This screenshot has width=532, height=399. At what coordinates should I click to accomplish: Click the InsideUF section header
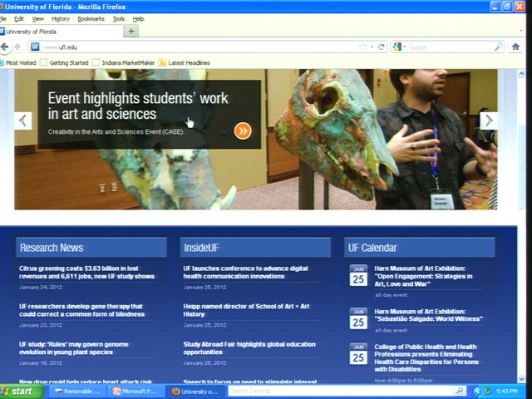point(255,248)
